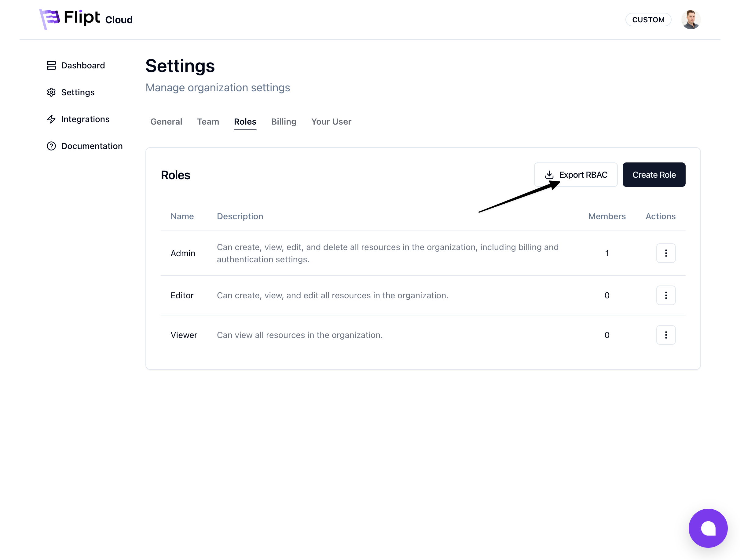Click the Dashboard server icon in sidebar
The width and height of the screenshot is (740, 560).
tap(51, 65)
